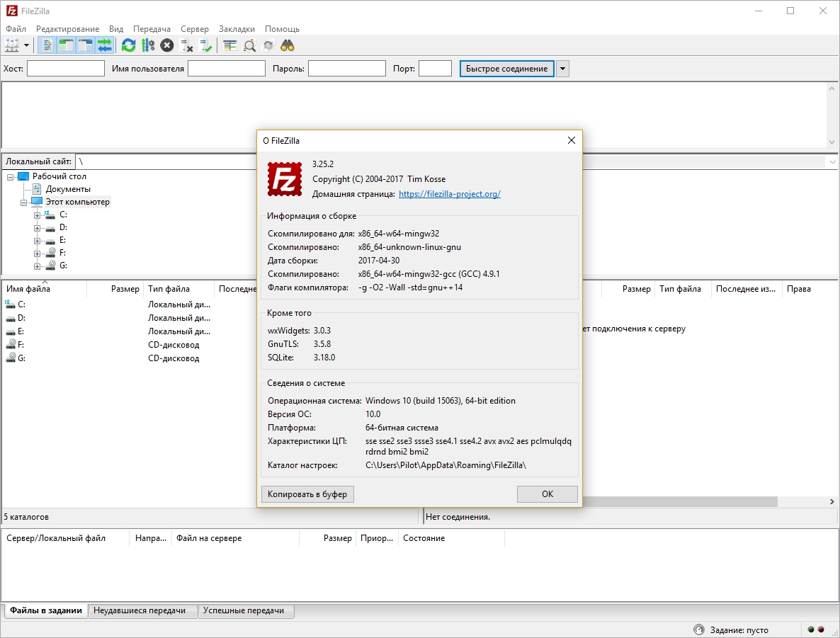Open the Закладки menu
This screenshot has height=638, width=840.
pos(237,29)
